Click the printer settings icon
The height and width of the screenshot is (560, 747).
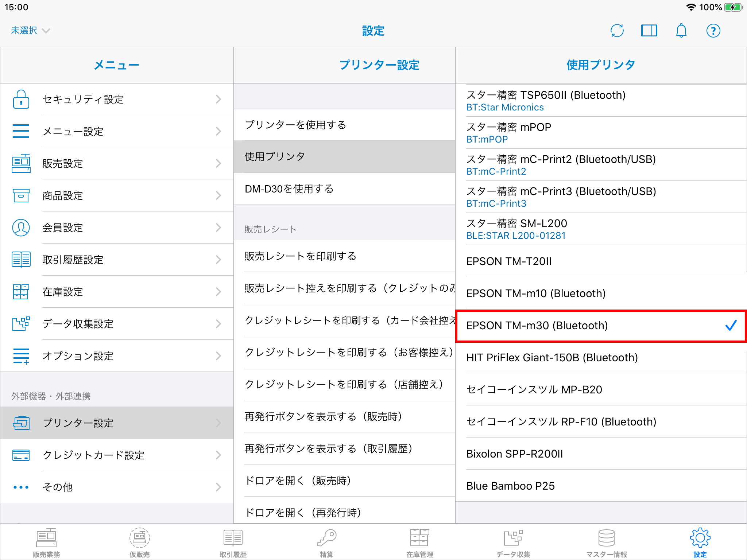[x=21, y=423]
